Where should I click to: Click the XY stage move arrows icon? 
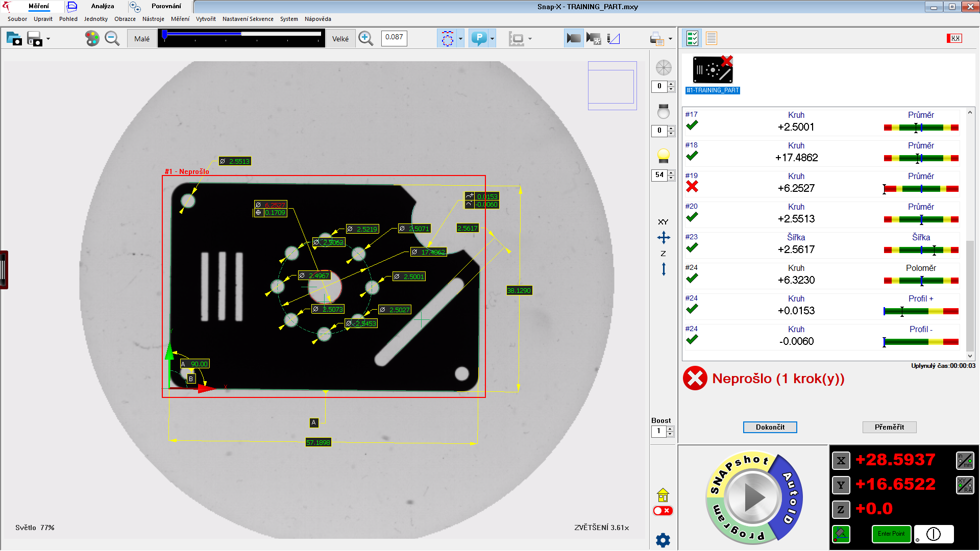point(664,237)
